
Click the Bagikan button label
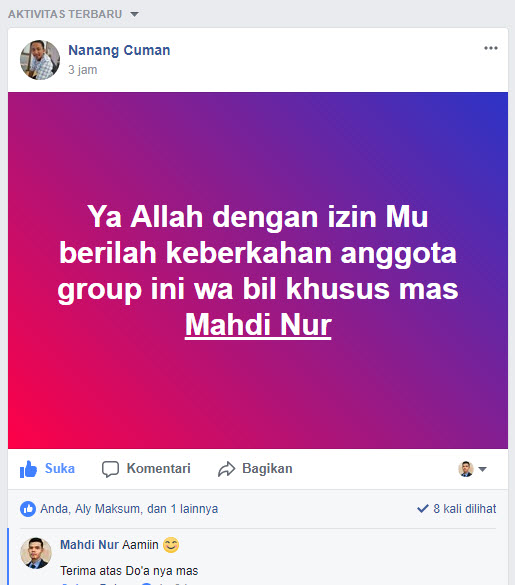267,469
